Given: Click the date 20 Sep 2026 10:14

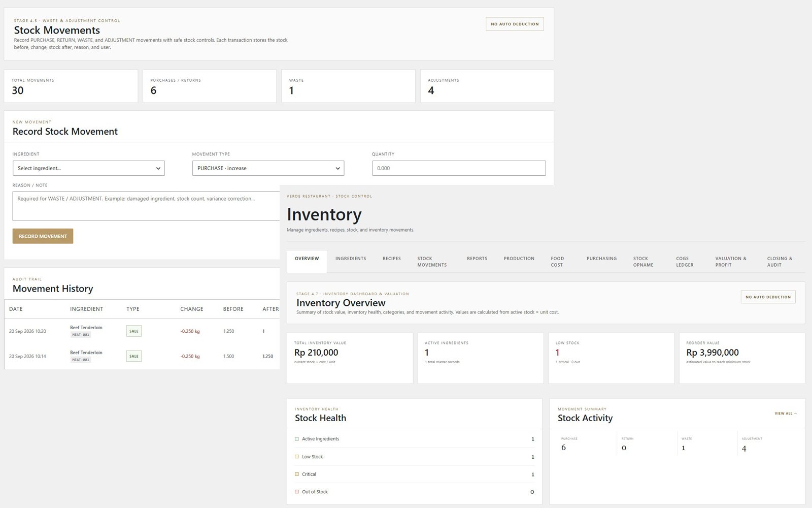Looking at the screenshot, I should 27,356.
